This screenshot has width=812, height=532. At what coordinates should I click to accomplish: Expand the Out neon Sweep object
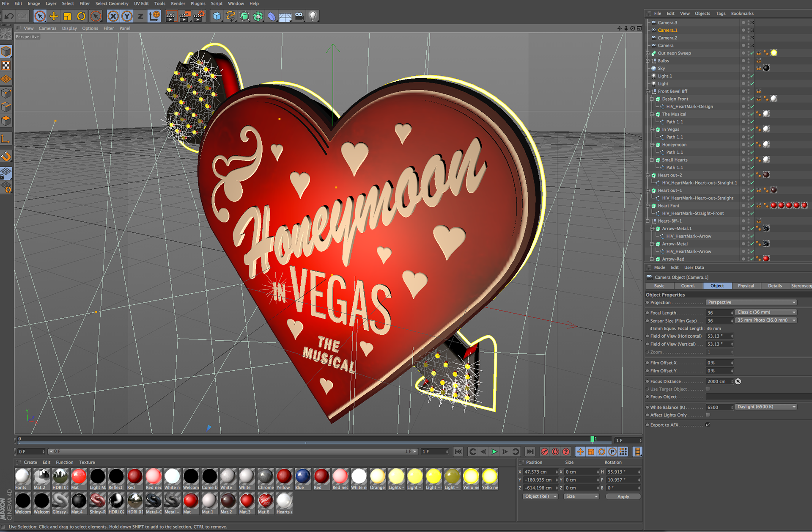pyautogui.click(x=648, y=53)
